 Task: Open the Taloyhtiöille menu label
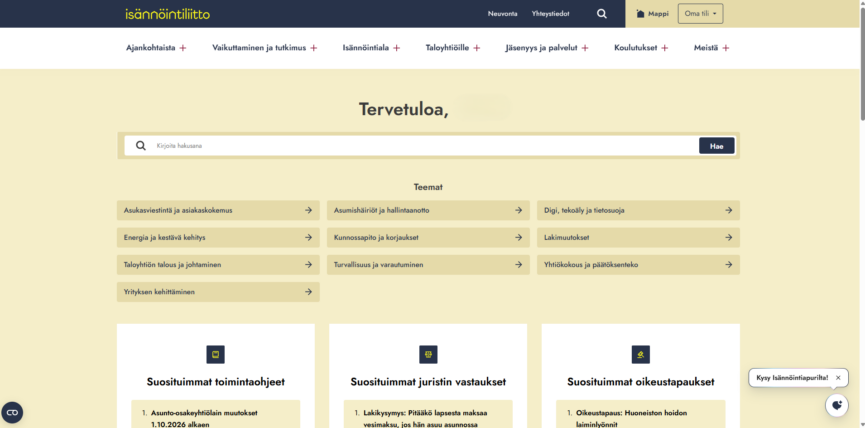(x=447, y=48)
